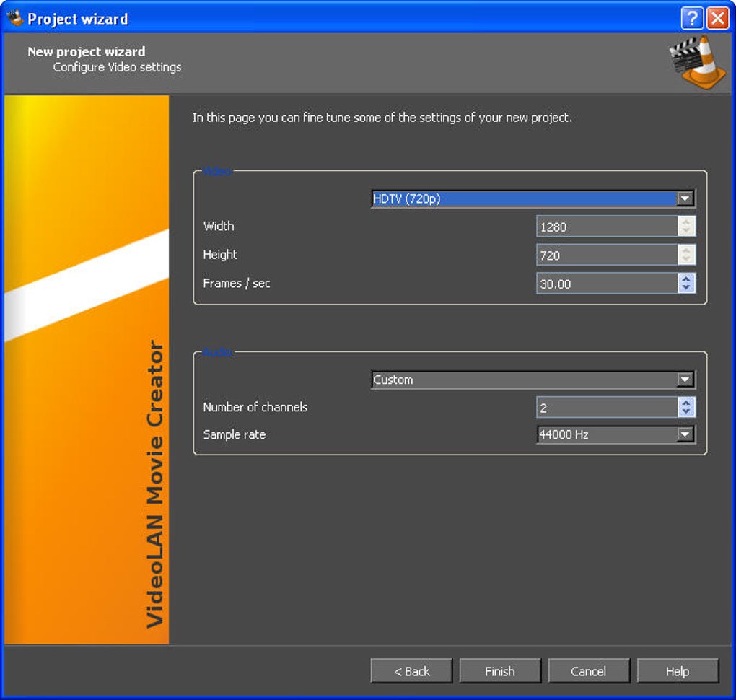
Task: Cancel the new project wizard
Action: (x=589, y=671)
